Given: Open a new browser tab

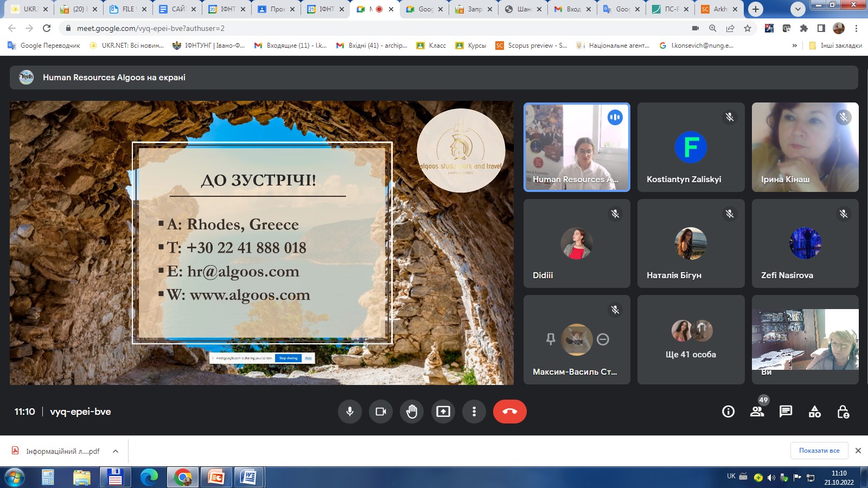Looking at the screenshot, I should point(755,9).
